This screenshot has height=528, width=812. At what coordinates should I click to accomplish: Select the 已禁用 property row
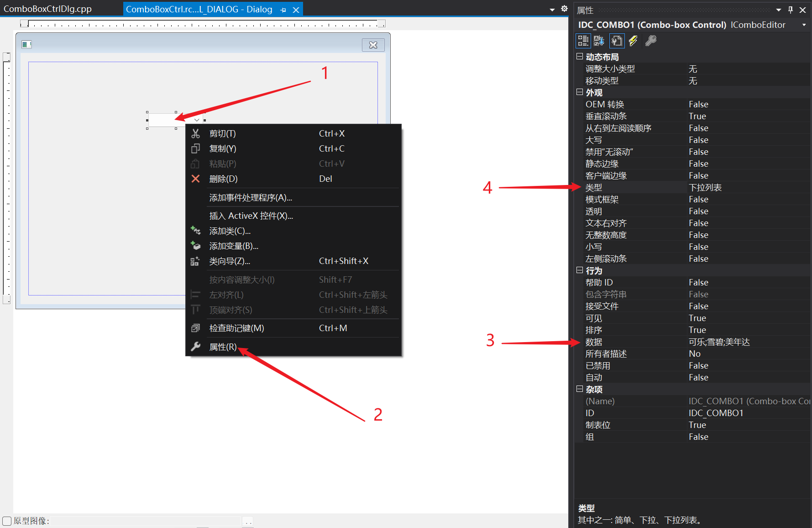pos(692,365)
